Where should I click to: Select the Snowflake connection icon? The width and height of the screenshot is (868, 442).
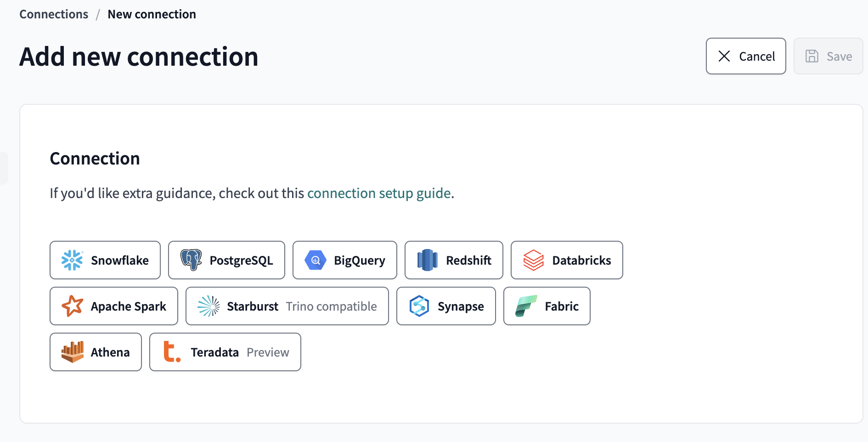73,260
